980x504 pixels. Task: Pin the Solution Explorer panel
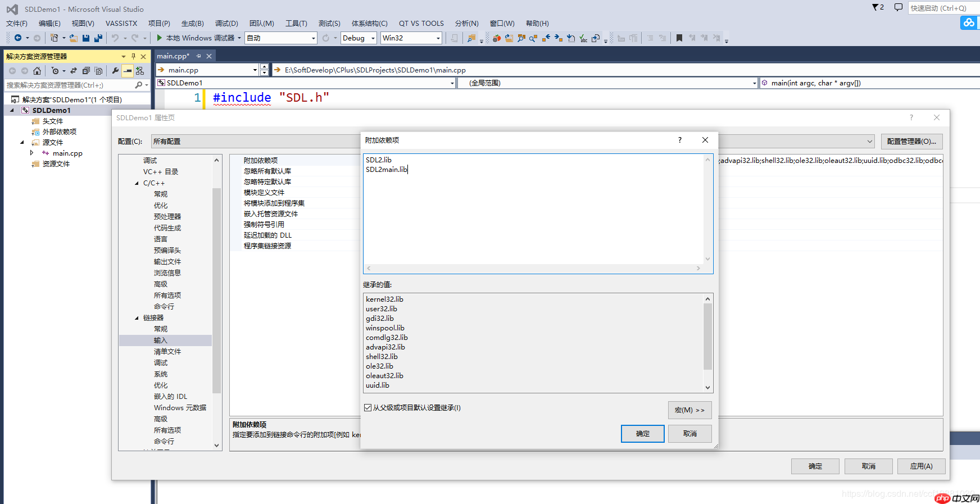[133, 56]
